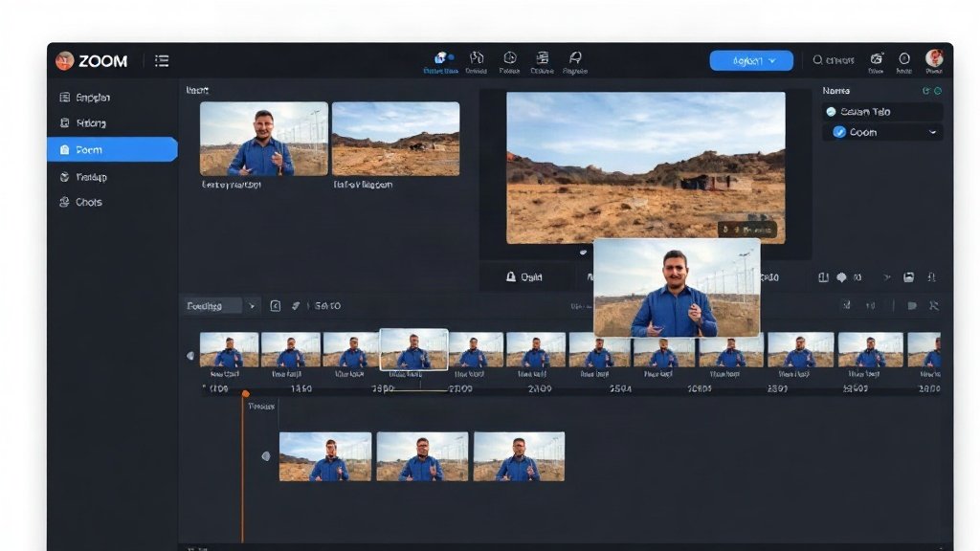Click the scissors cut icon in timeline toolbar
This screenshot has width=980, height=551.
click(934, 305)
